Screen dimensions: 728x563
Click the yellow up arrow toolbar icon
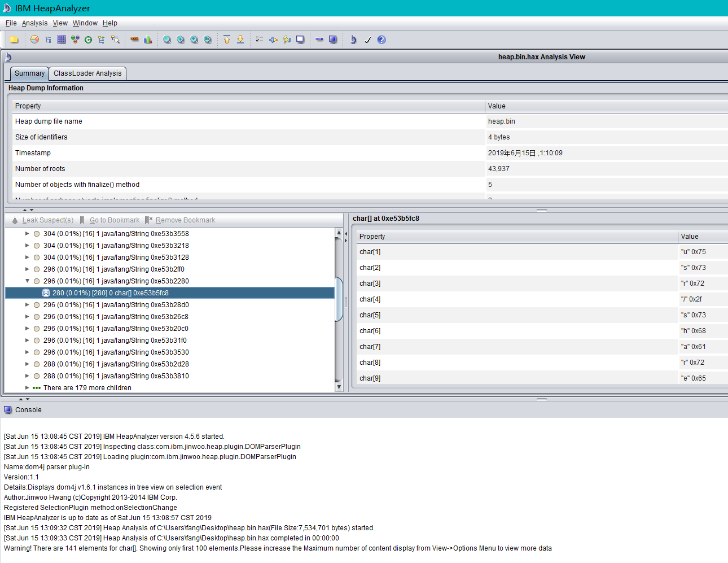click(227, 40)
